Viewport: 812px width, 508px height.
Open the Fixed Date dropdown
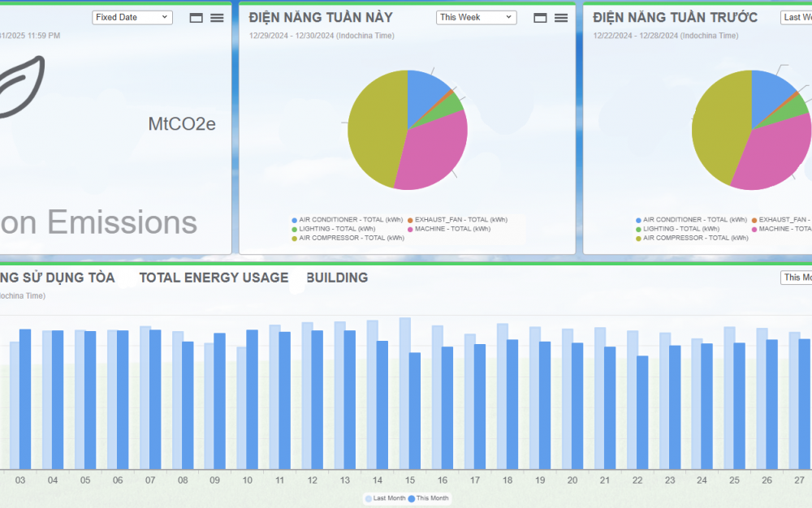coord(132,17)
